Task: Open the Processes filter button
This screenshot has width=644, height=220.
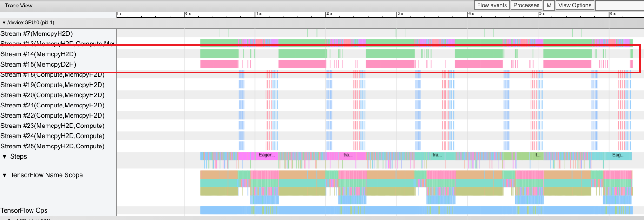Action: point(526,5)
